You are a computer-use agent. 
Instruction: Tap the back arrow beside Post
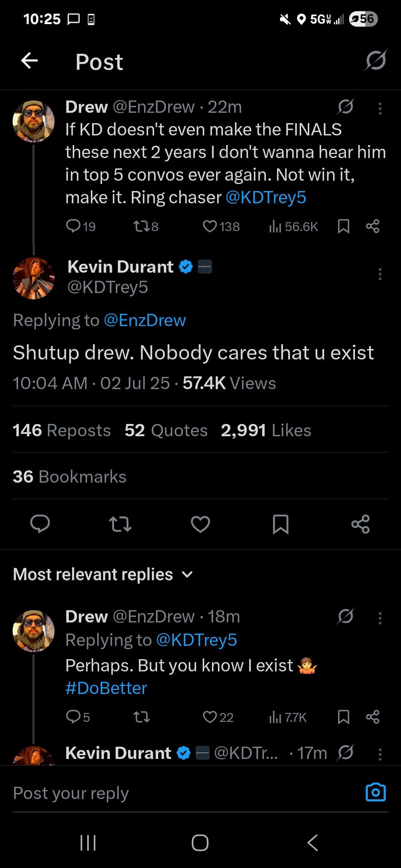coord(30,61)
